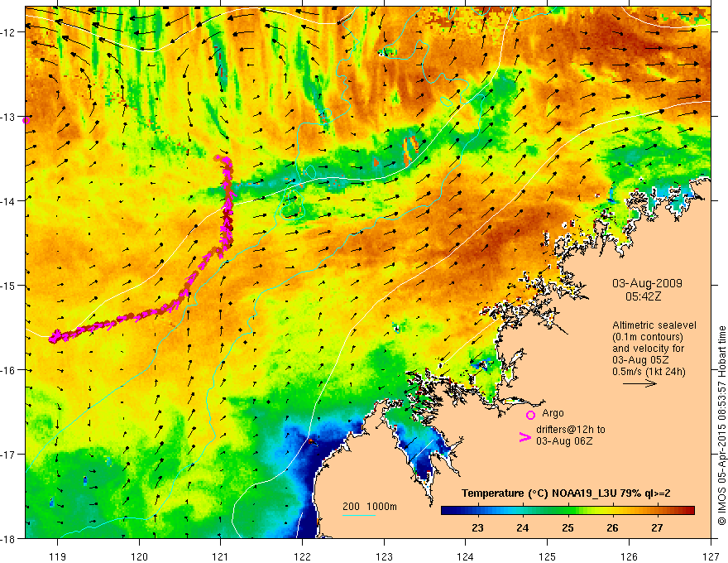Click the longitude axis label '122'

(302, 556)
